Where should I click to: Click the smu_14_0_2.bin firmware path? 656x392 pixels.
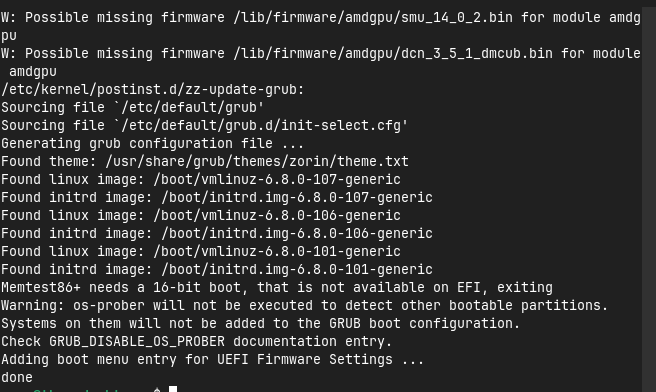click(373, 18)
